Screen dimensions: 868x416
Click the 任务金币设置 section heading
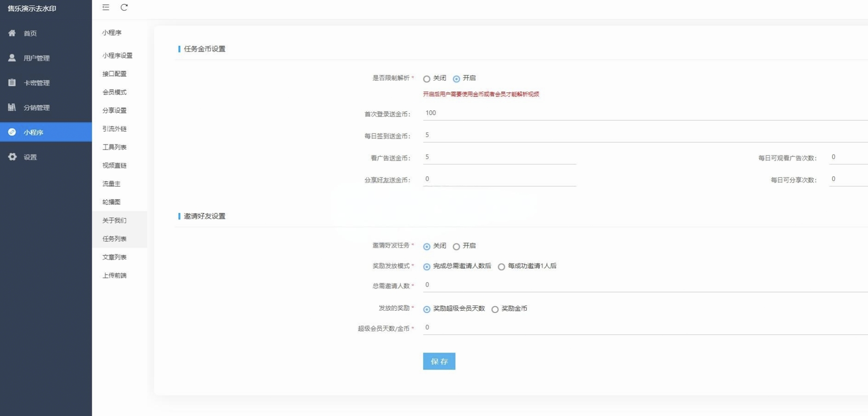coord(205,49)
